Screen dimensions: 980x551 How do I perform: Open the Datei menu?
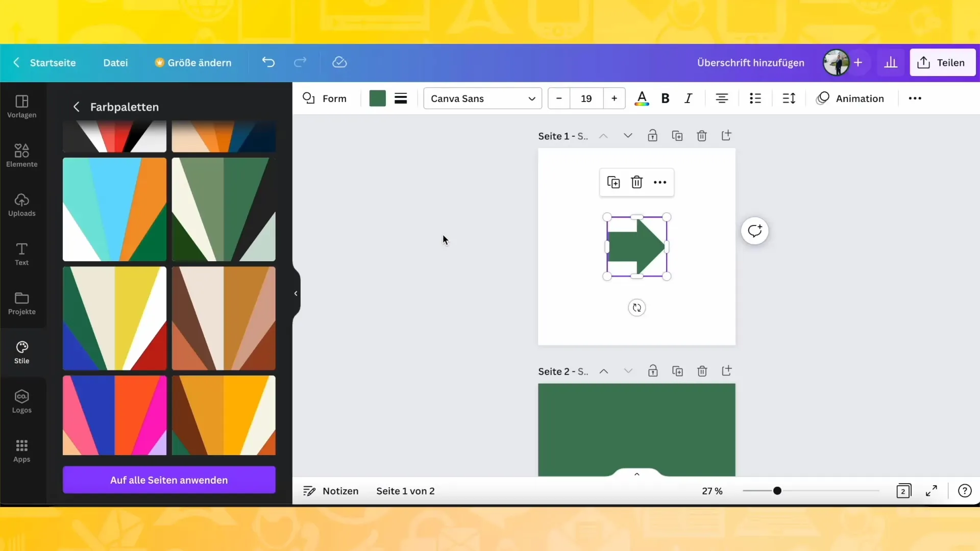pyautogui.click(x=115, y=62)
